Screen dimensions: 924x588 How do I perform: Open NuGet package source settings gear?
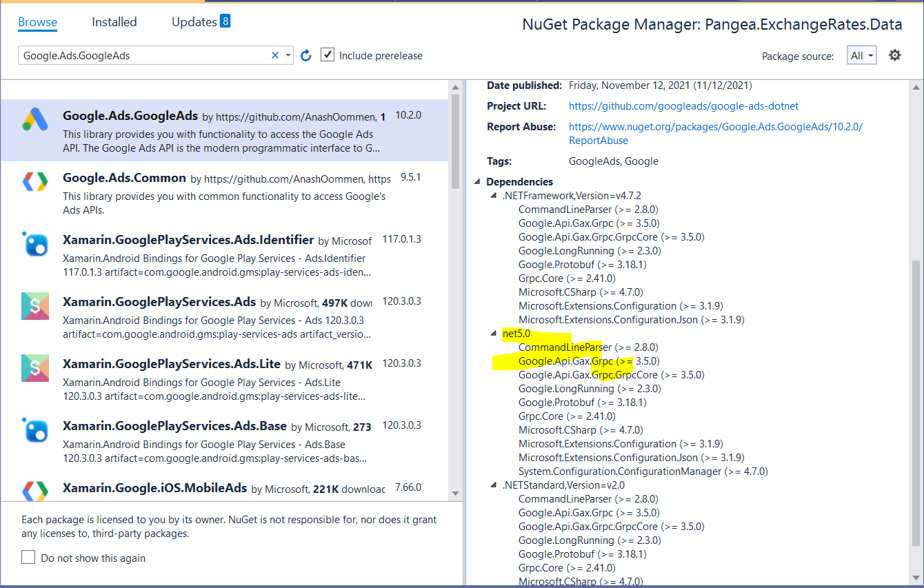tap(894, 54)
